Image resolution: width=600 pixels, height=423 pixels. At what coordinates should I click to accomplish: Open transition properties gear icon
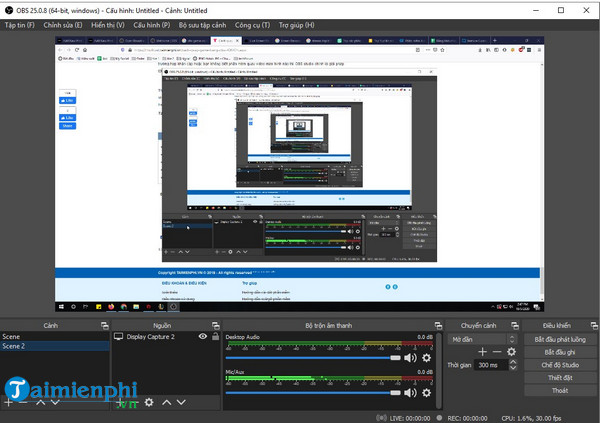(511, 351)
